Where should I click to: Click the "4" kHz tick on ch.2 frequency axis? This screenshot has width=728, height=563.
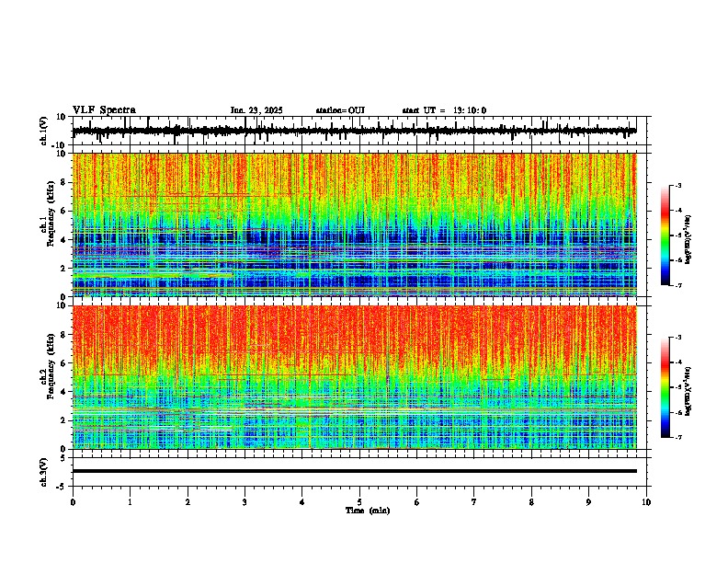pos(64,392)
